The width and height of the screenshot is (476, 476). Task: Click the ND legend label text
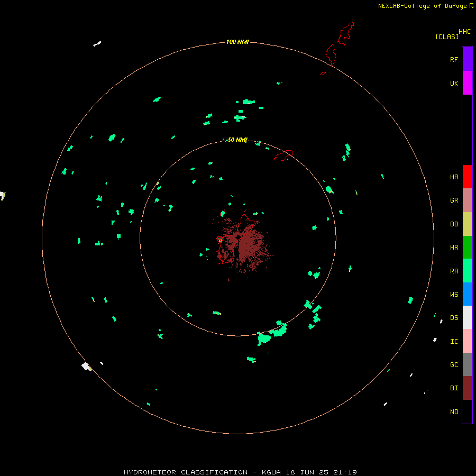coord(454,412)
